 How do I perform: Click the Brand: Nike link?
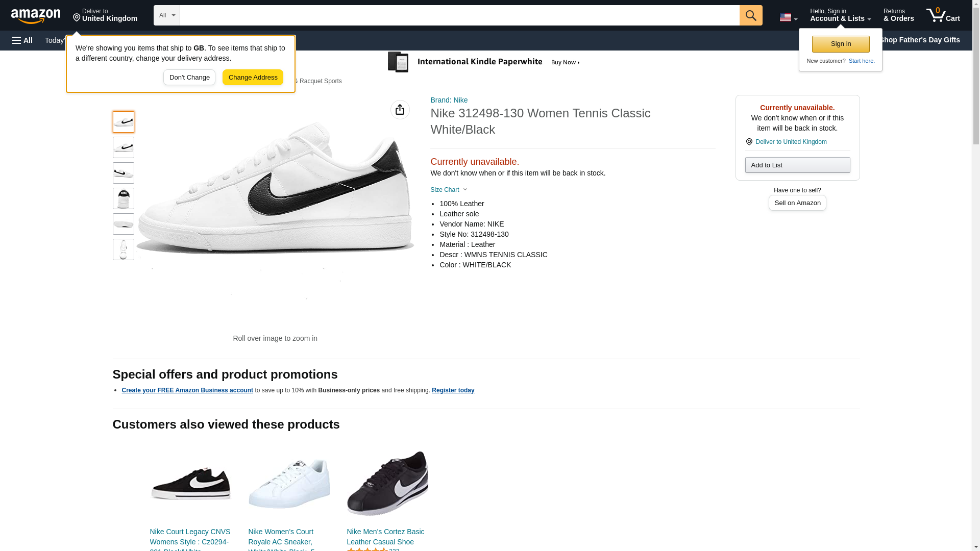point(449,100)
